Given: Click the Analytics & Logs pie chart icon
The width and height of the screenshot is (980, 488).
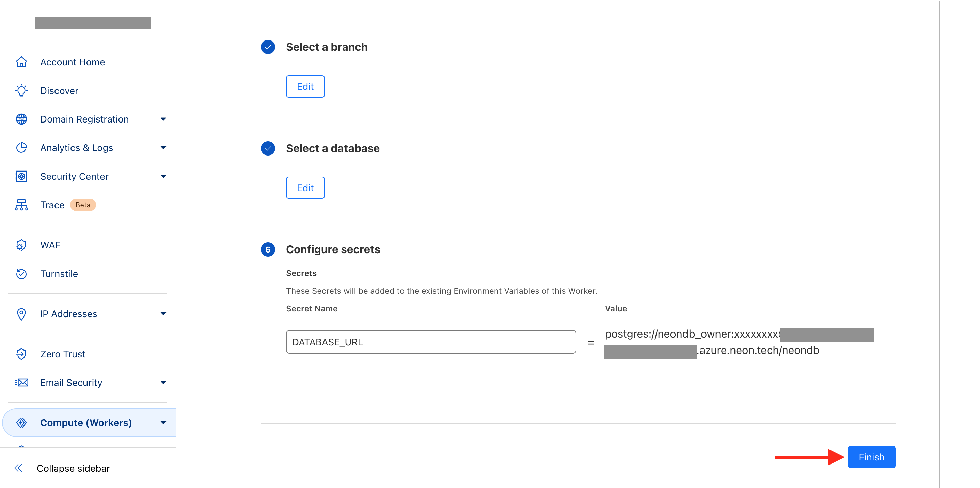Looking at the screenshot, I should point(21,147).
